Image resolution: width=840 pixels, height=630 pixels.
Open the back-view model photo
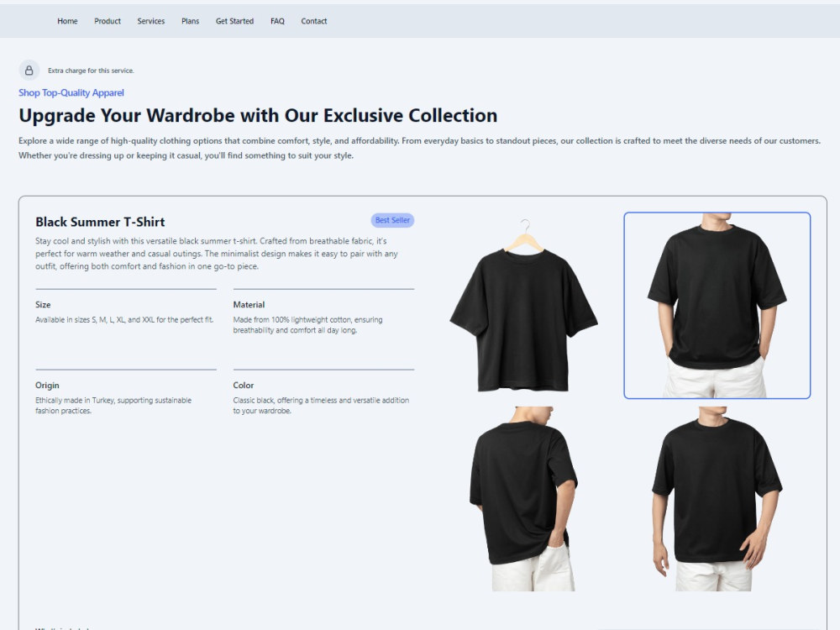(524, 499)
